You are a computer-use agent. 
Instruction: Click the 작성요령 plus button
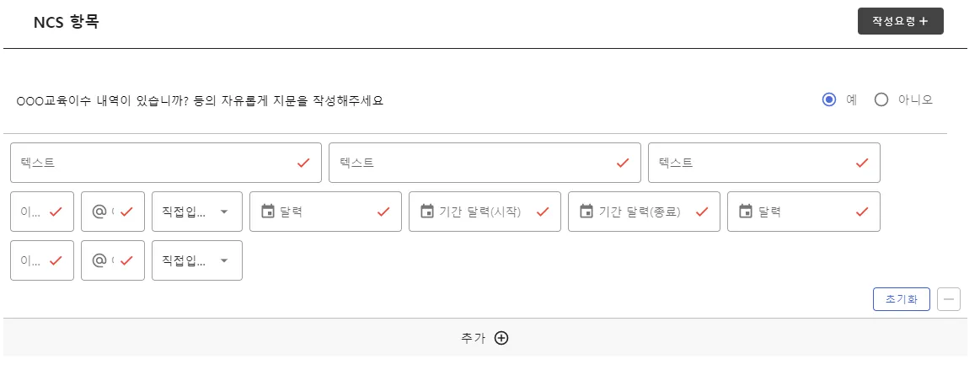900,21
